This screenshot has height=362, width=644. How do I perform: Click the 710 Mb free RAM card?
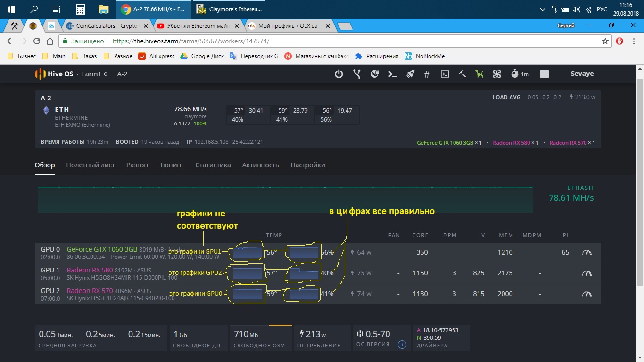260,338
